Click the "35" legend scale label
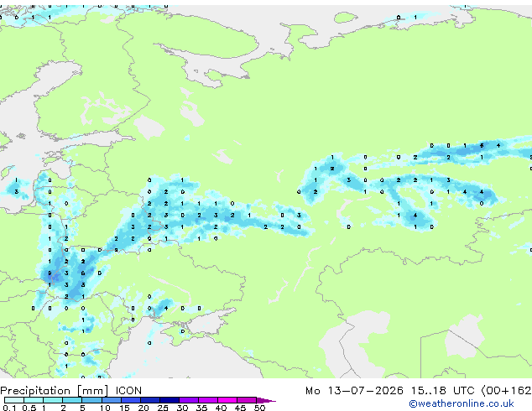 201,408
